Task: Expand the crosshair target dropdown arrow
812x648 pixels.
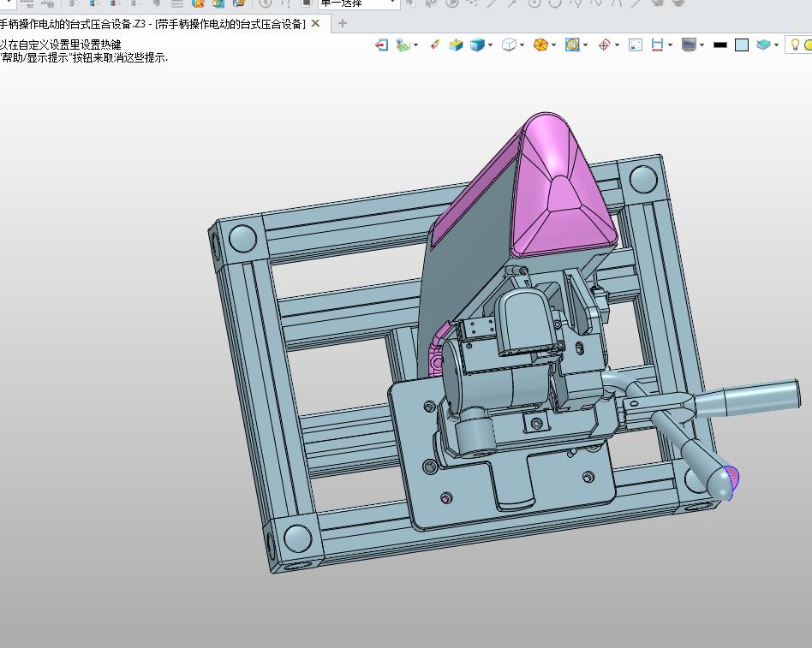Action: [x=617, y=45]
